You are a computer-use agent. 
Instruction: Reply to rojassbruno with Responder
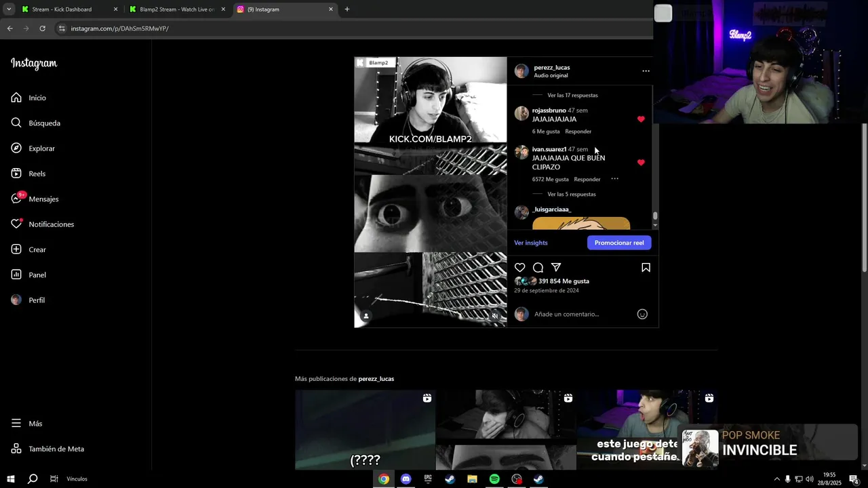[x=578, y=131]
